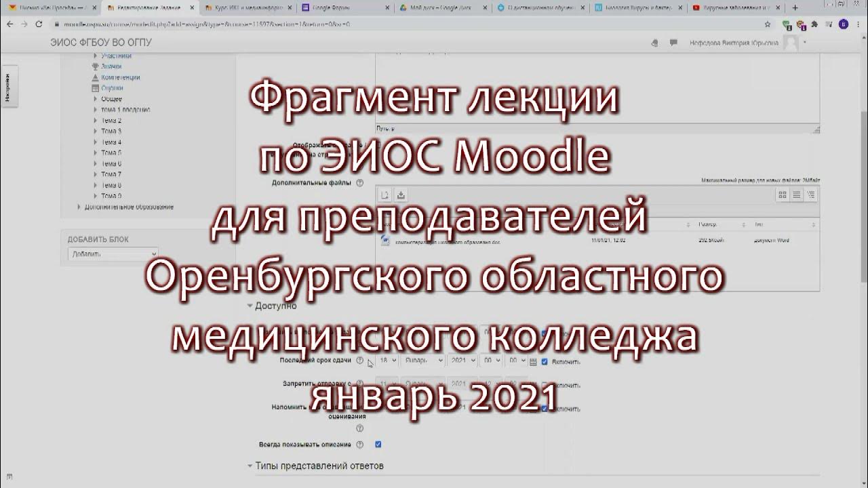Click the browser forward arrow
The image size is (868, 488).
(x=24, y=24)
